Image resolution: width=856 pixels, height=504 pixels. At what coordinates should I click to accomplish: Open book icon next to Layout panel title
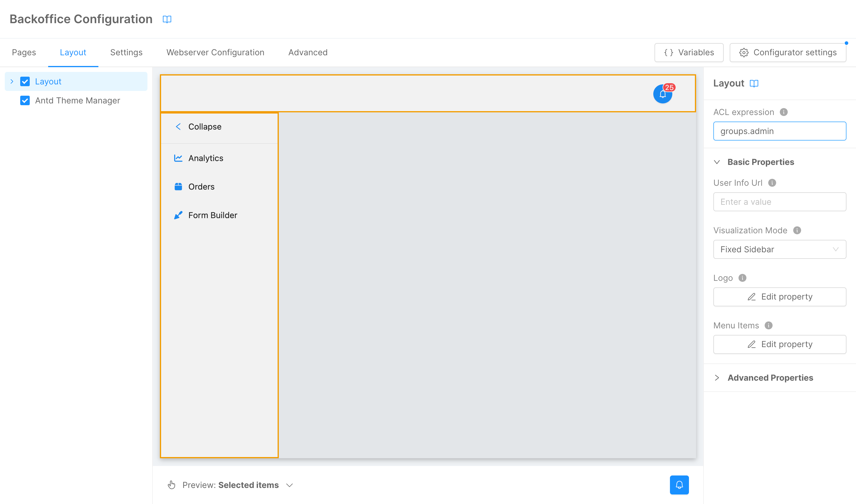tap(754, 84)
